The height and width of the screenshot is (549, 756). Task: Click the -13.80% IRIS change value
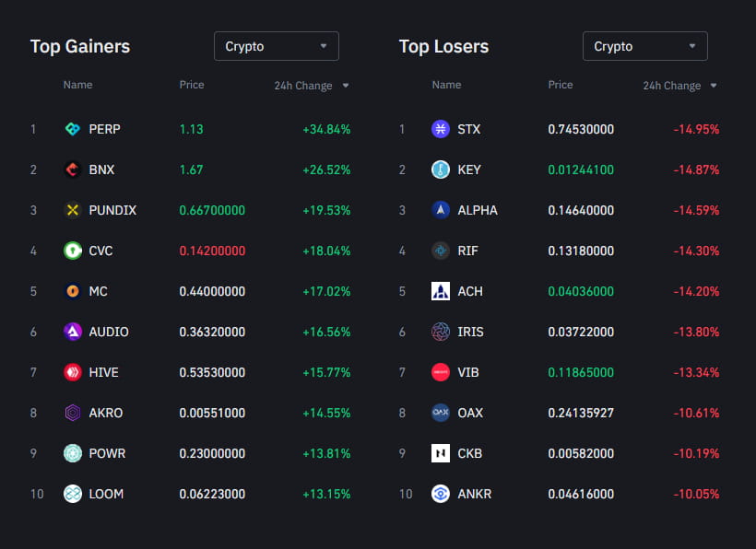(696, 332)
